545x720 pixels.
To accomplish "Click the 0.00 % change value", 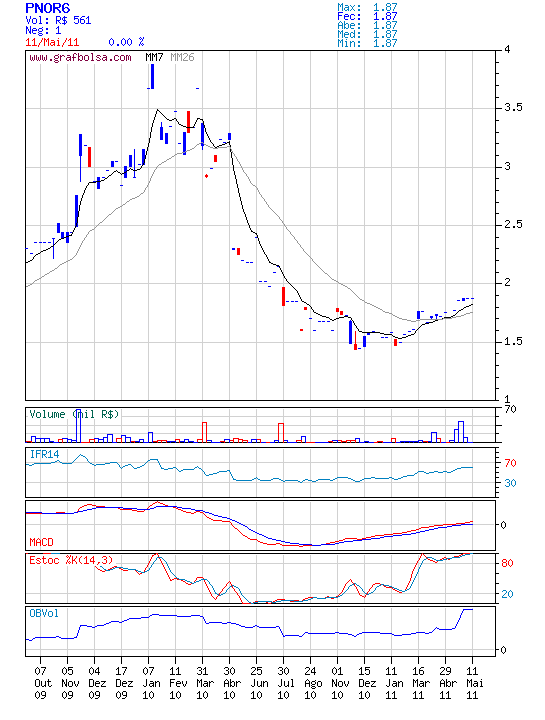I will (126, 42).
